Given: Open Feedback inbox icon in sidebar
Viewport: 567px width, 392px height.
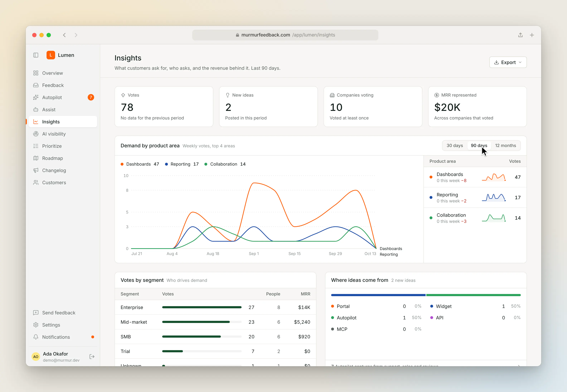Looking at the screenshot, I should point(36,85).
